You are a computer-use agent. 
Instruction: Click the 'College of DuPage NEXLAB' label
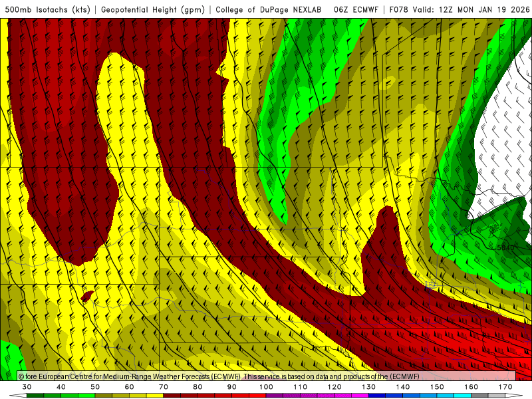[x=269, y=10]
